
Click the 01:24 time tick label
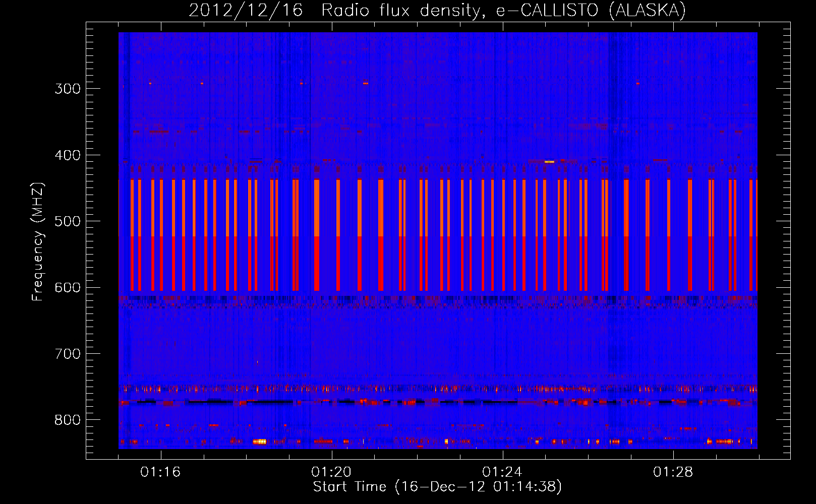(502, 472)
